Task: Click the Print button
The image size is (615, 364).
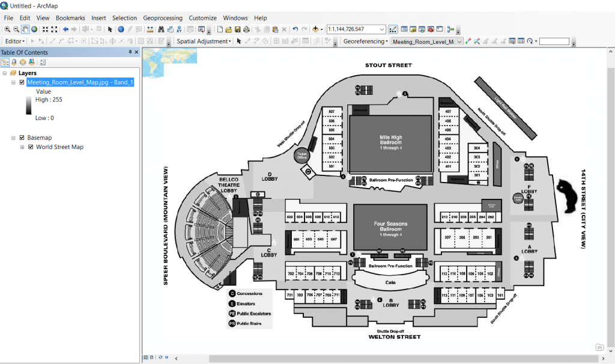Action: 246,28
